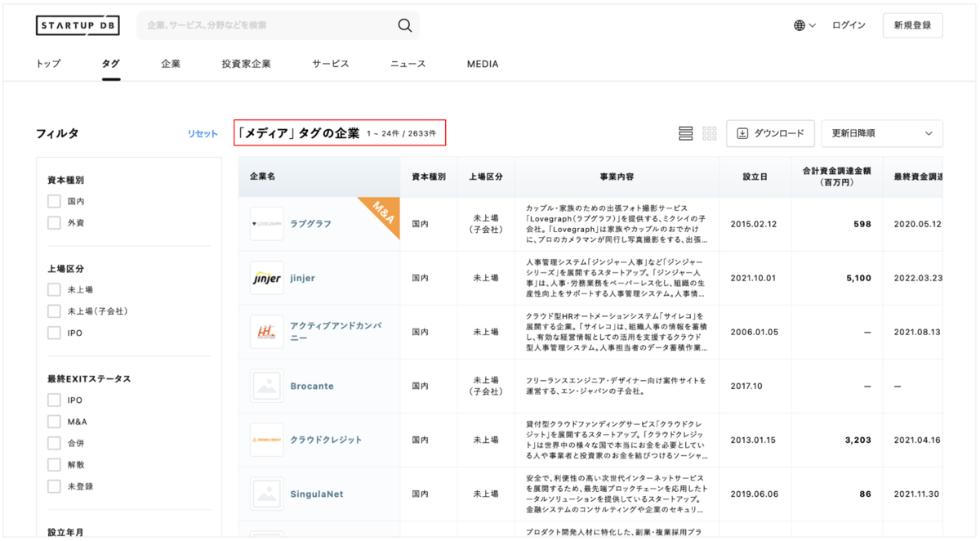Click the 合計資金調達金額 column header
This screenshot has width=980, height=541.
pos(837,177)
